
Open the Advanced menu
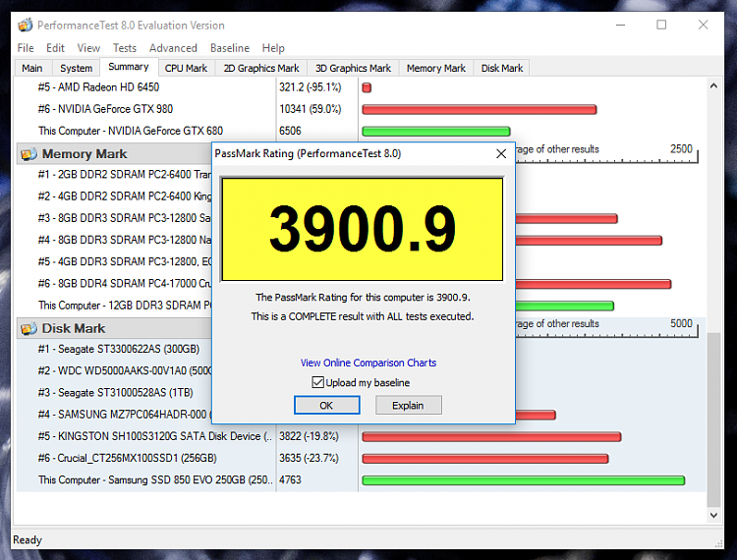(x=173, y=48)
